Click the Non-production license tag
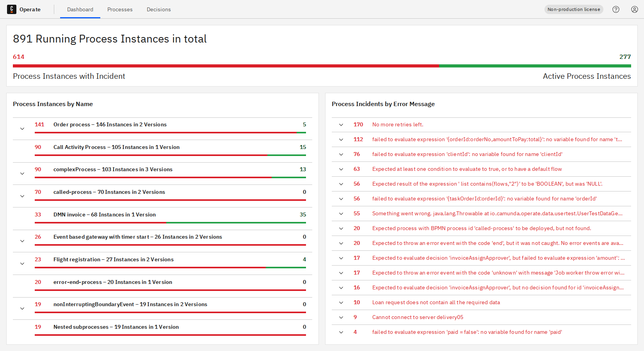This screenshot has height=351, width=644. pyautogui.click(x=573, y=9)
